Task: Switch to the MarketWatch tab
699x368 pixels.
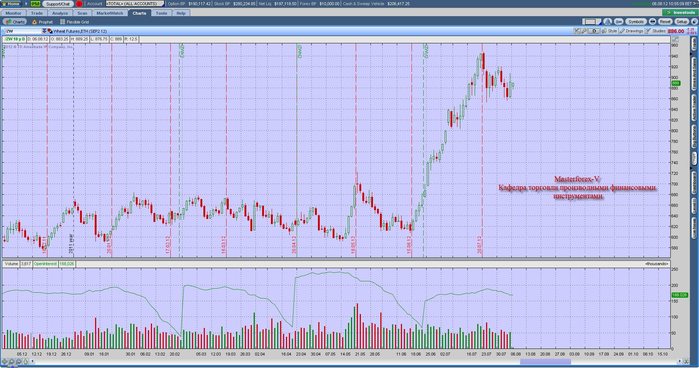Action: pyautogui.click(x=110, y=13)
